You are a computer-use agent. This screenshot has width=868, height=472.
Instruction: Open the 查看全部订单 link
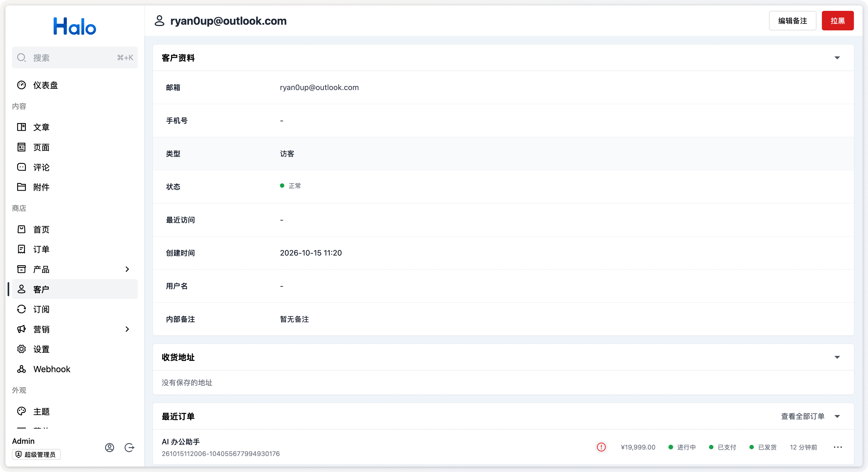[803, 416]
